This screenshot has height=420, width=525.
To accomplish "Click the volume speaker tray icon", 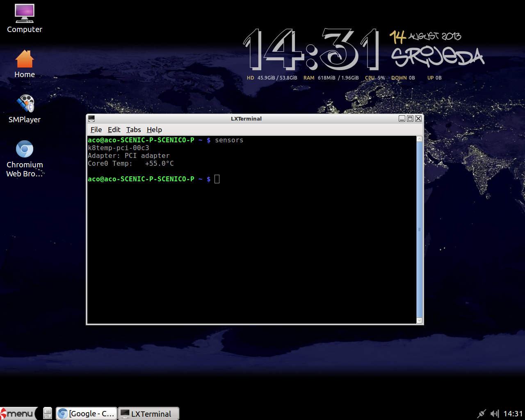I will click(x=495, y=413).
